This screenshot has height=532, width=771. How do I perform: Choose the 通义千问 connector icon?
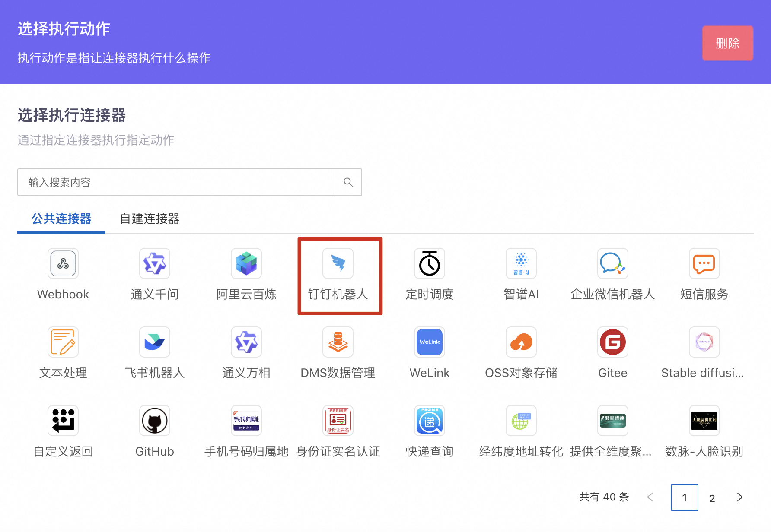[155, 263]
